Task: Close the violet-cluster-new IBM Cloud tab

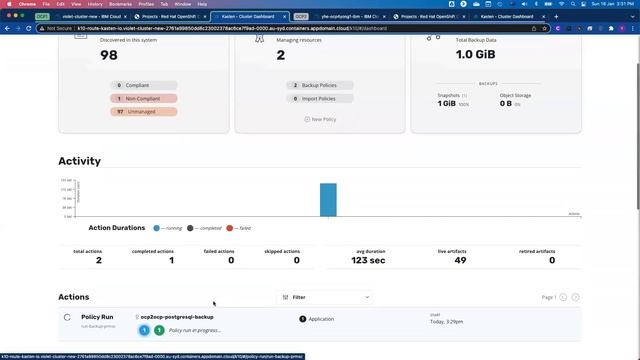Action: pyautogui.click(x=125, y=17)
